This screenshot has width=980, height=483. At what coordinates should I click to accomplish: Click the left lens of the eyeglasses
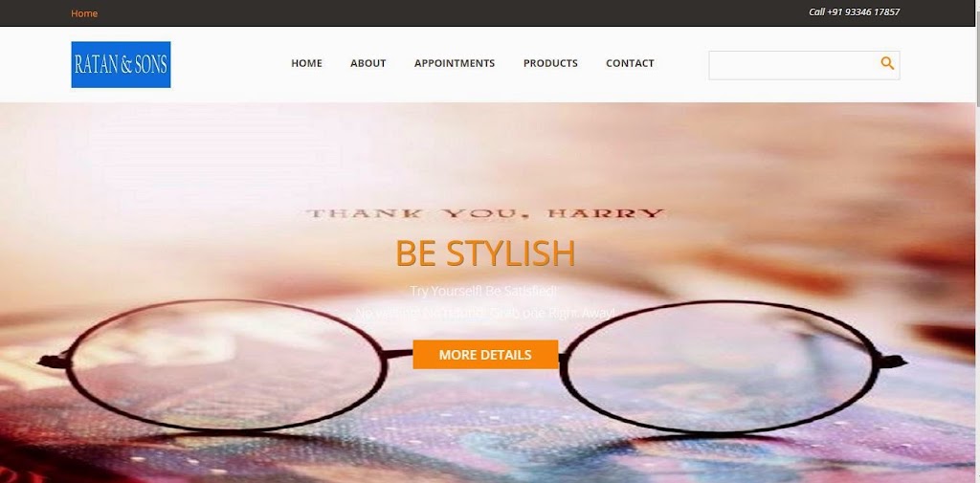coord(226,365)
